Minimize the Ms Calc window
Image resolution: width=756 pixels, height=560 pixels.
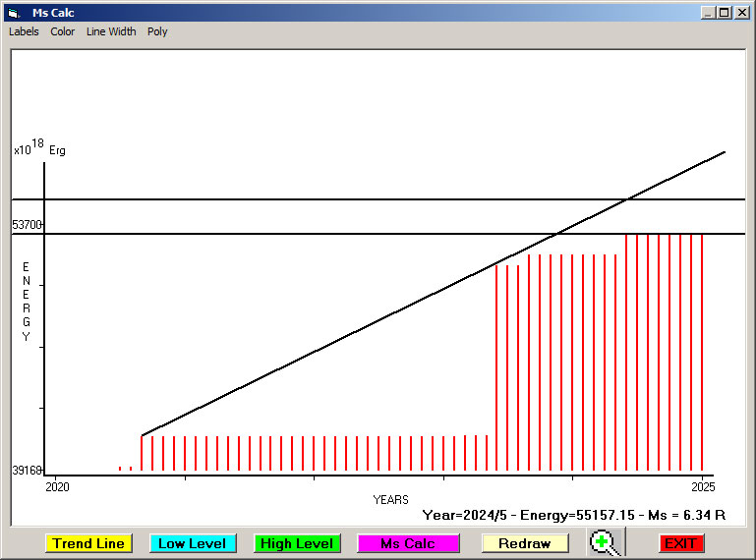(707, 13)
